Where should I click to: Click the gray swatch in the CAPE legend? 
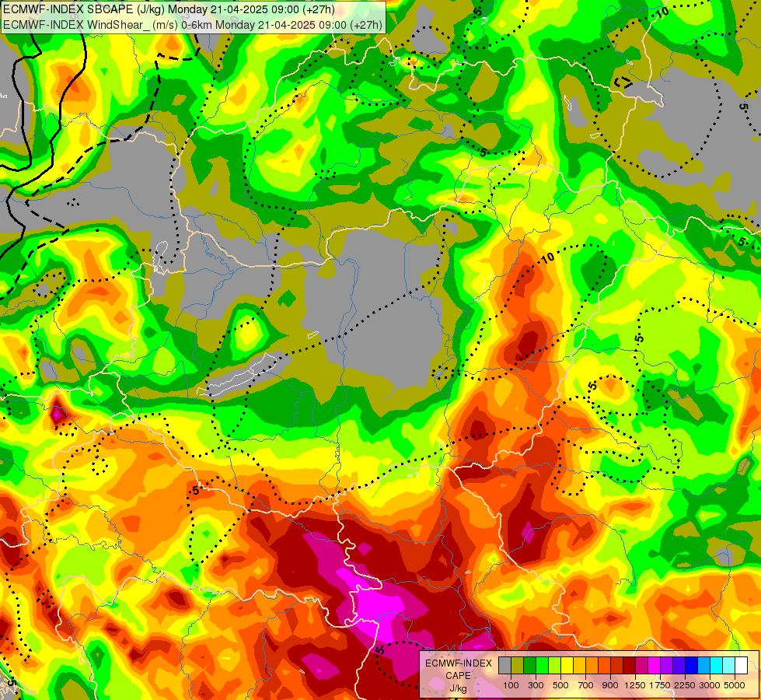(x=504, y=666)
